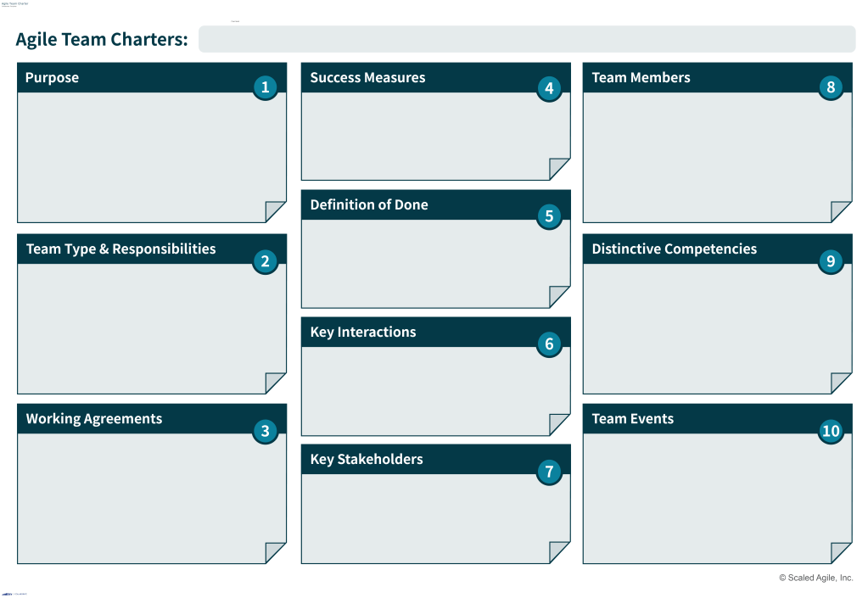Click the number 2 badge on Team Type

point(265,261)
